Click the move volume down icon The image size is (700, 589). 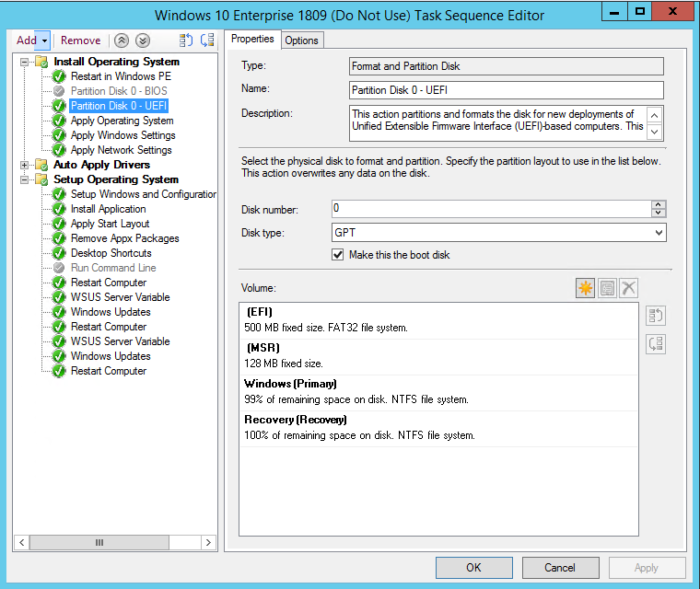coord(656,344)
